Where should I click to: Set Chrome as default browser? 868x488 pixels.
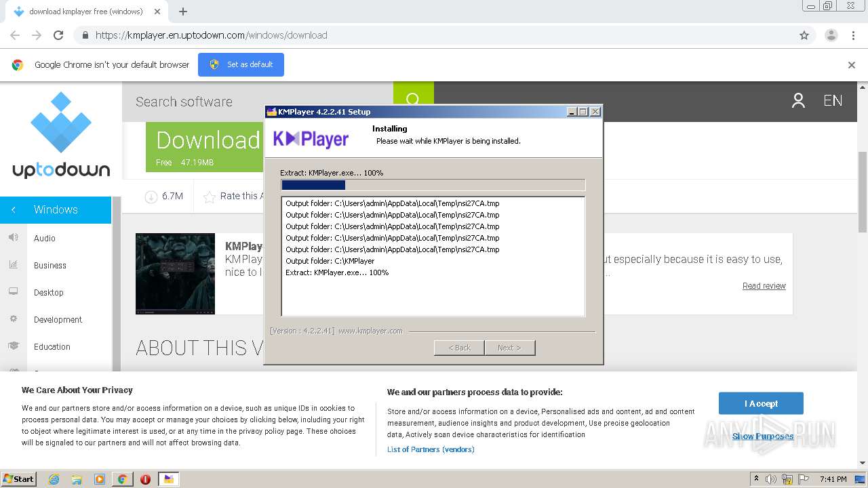241,64
